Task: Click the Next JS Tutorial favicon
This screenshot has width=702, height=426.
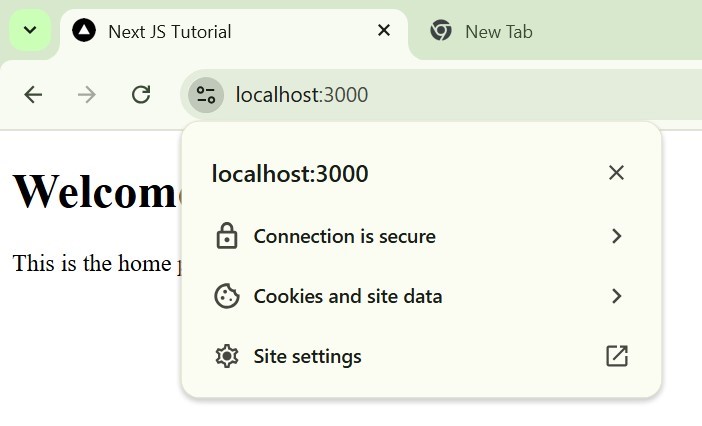Action: [85, 31]
